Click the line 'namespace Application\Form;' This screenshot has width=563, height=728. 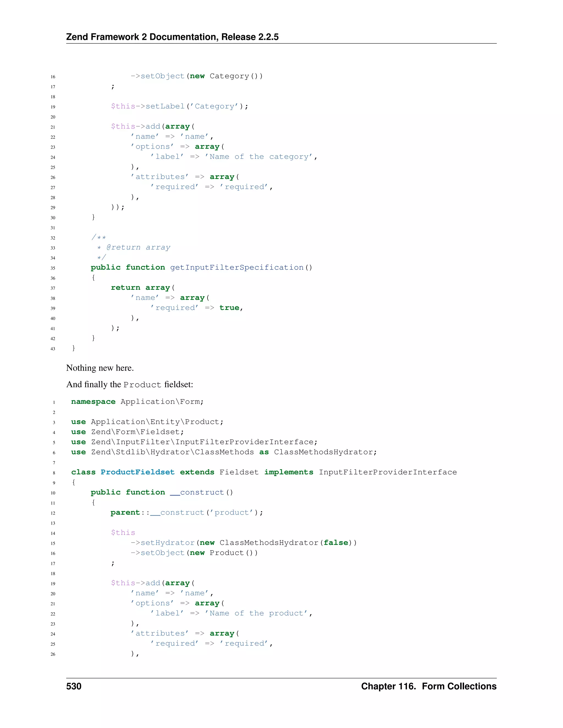[137, 402]
